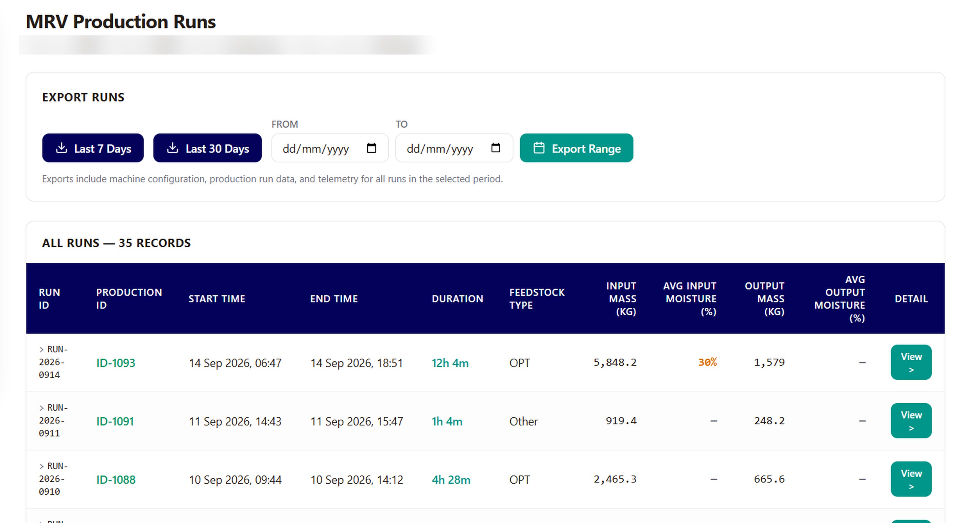Open production link ID-1088

pos(116,480)
